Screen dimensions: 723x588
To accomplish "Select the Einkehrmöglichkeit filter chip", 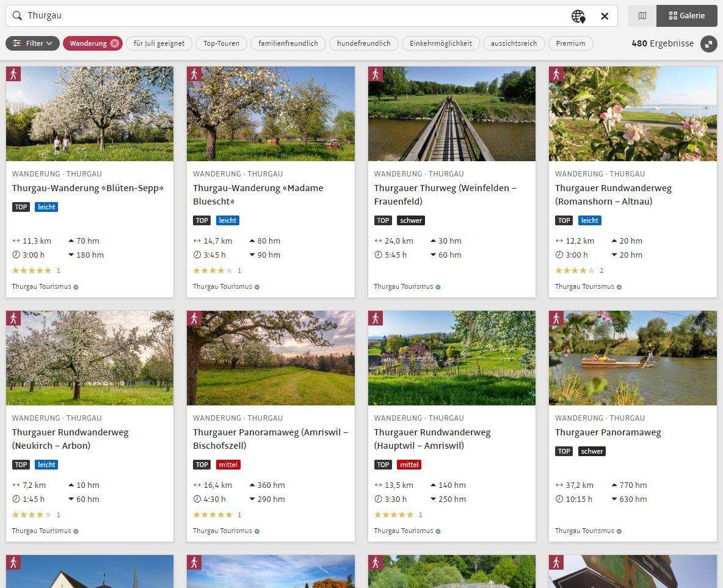I will tap(440, 43).
